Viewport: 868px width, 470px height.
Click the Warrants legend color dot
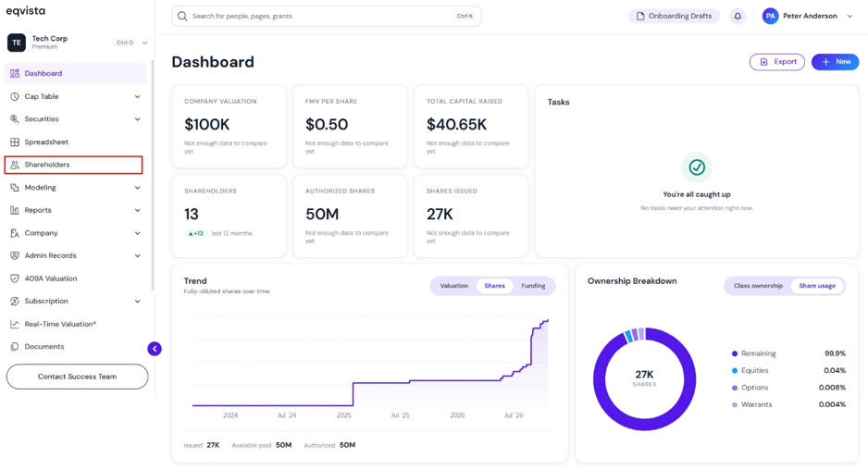(x=735, y=404)
